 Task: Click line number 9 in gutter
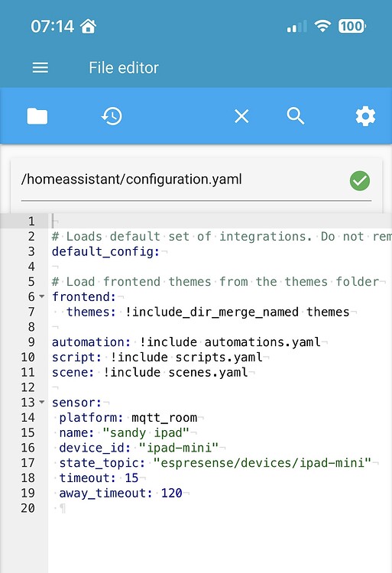(x=31, y=342)
